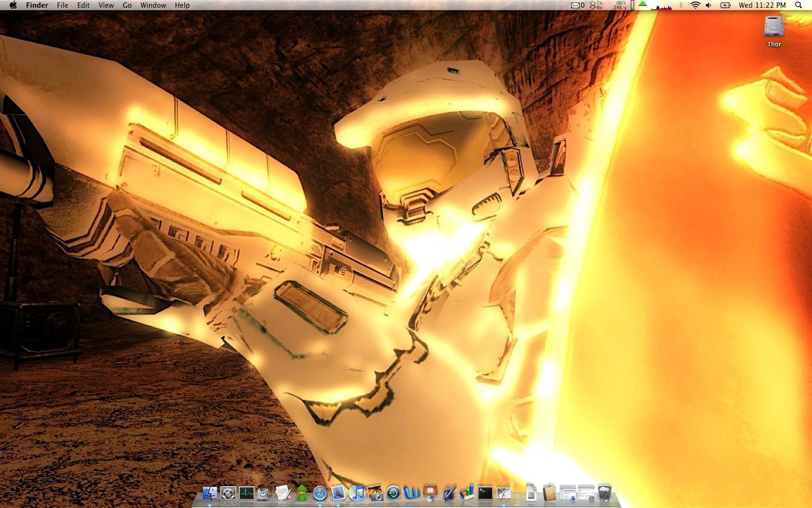
Task: Open Safari from the Dock
Action: [320, 493]
